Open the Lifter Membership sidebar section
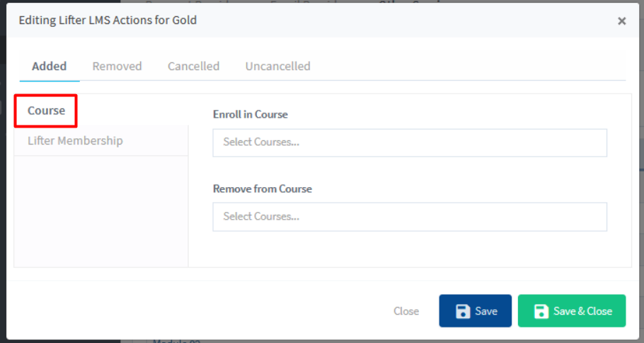 pos(75,140)
